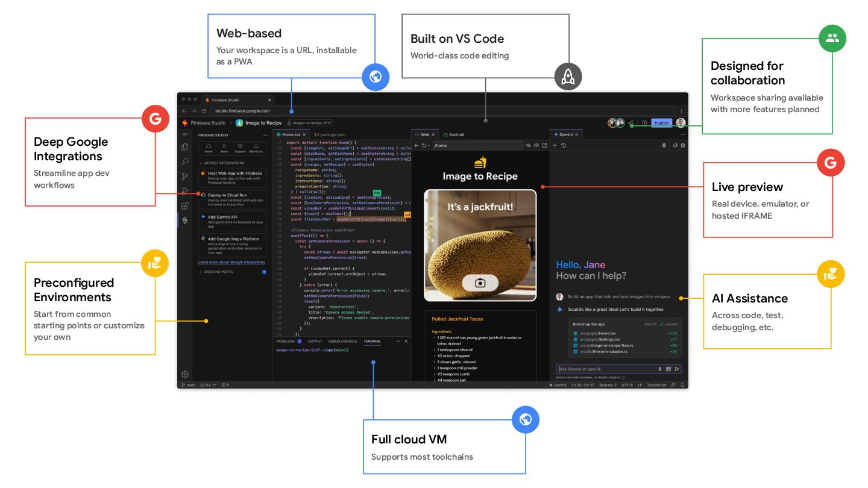Image resolution: width=868 pixels, height=488 pixels.
Task: Open the Firebase Studio icon in activity bar
Action: (185, 221)
